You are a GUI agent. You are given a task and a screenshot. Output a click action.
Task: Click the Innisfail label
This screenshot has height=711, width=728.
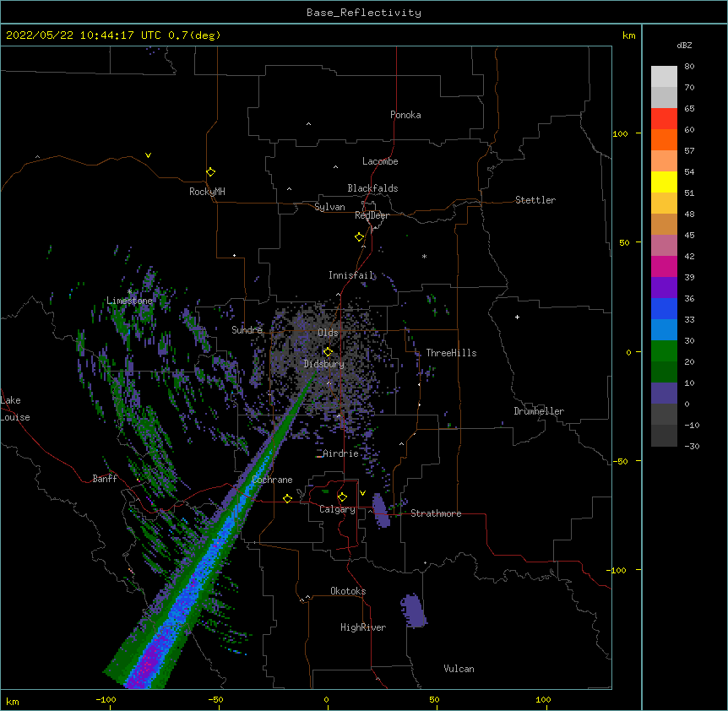point(351,275)
